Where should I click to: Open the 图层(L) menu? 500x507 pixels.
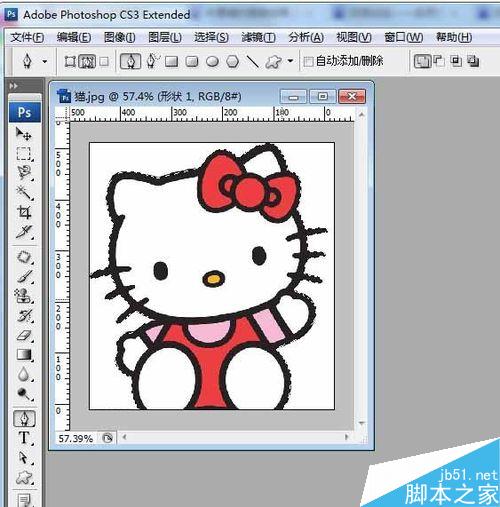tap(165, 37)
